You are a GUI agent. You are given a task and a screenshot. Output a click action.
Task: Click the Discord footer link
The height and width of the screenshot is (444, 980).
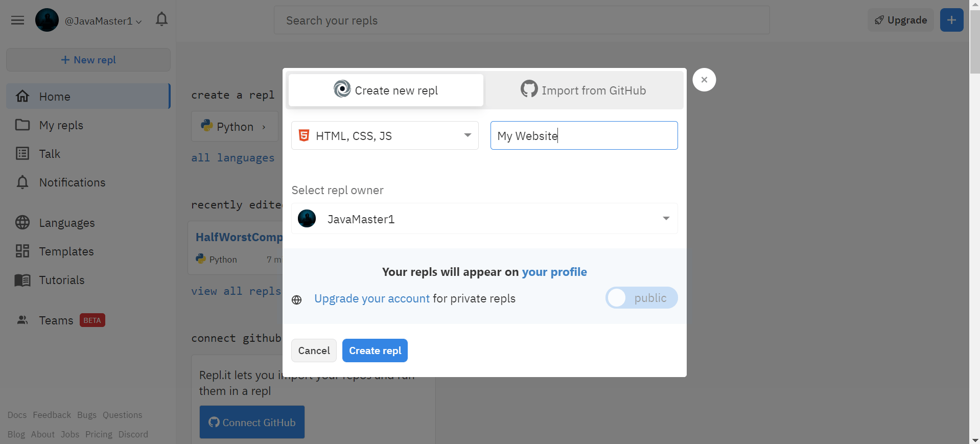pyautogui.click(x=133, y=434)
